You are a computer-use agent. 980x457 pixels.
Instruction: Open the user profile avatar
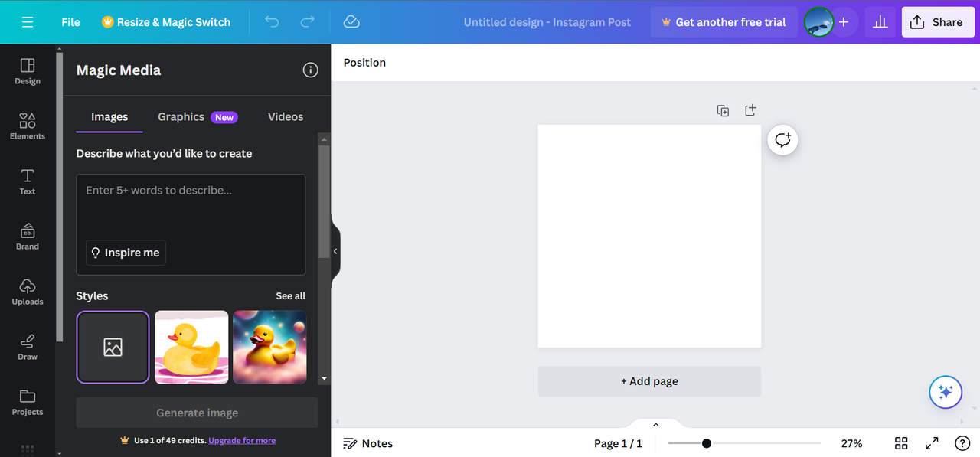tap(818, 22)
